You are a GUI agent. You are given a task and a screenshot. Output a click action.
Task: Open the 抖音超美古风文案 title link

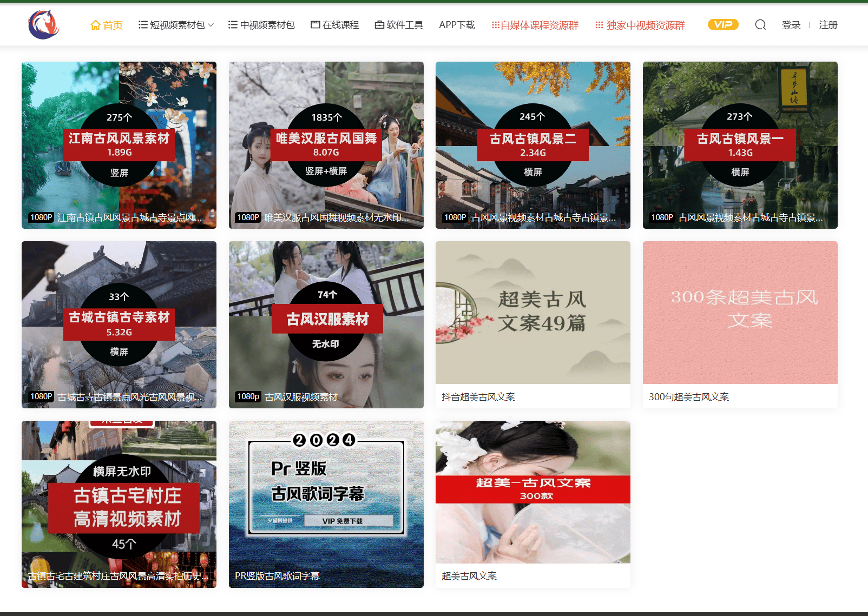point(478,397)
